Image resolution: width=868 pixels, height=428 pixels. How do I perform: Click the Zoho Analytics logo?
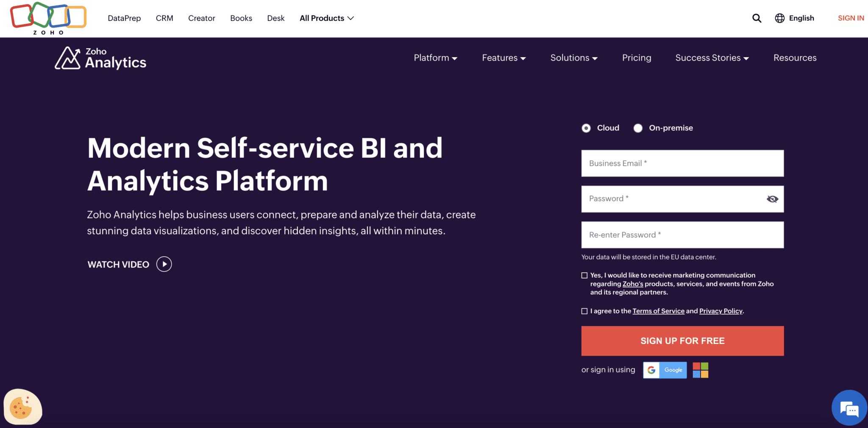100,58
